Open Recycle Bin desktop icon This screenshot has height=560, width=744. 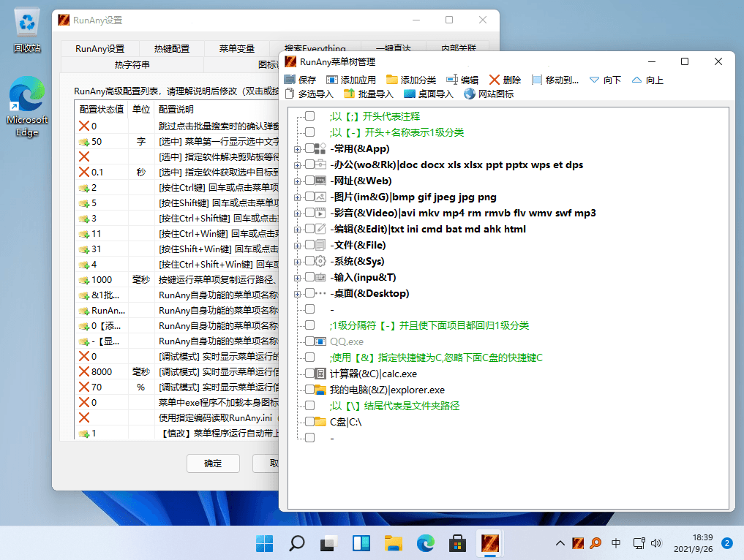pos(27,31)
